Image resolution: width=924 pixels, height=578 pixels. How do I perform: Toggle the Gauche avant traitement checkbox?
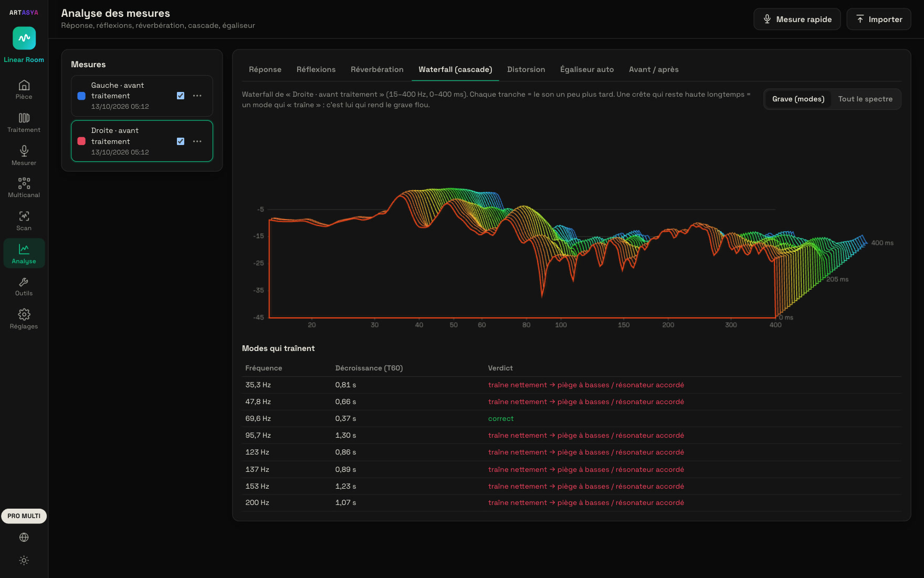(x=181, y=96)
